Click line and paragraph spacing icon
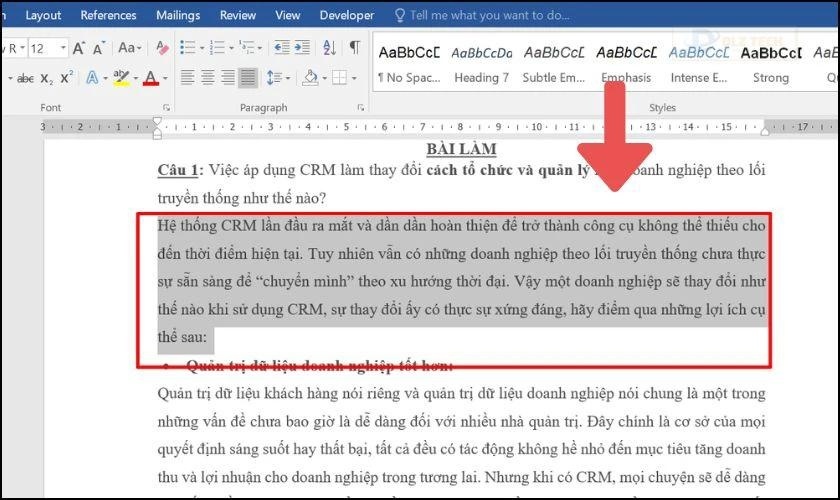 coord(274,78)
